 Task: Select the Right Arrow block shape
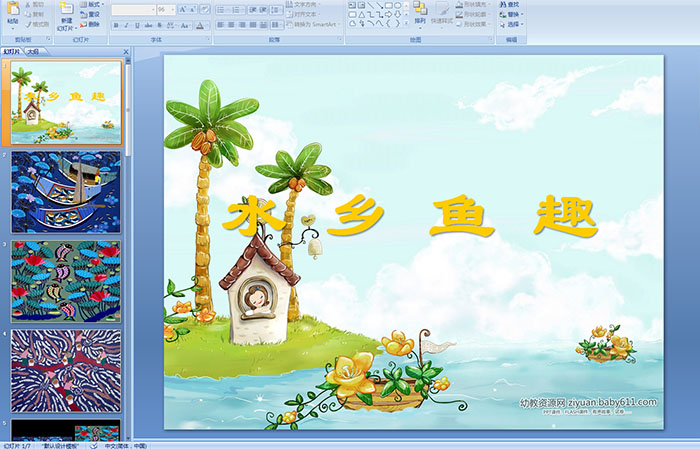click(x=389, y=14)
